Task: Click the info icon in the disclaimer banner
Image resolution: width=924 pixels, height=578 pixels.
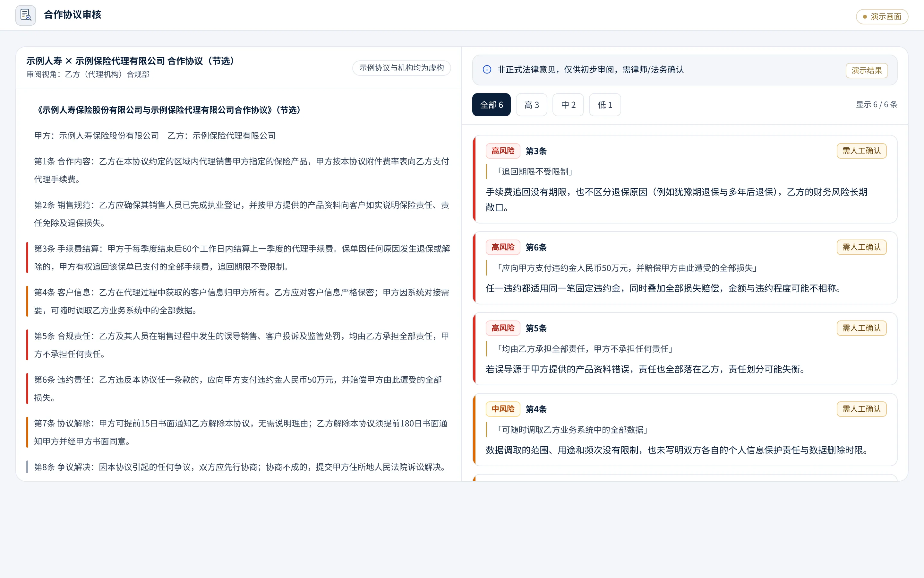Action: click(x=487, y=70)
